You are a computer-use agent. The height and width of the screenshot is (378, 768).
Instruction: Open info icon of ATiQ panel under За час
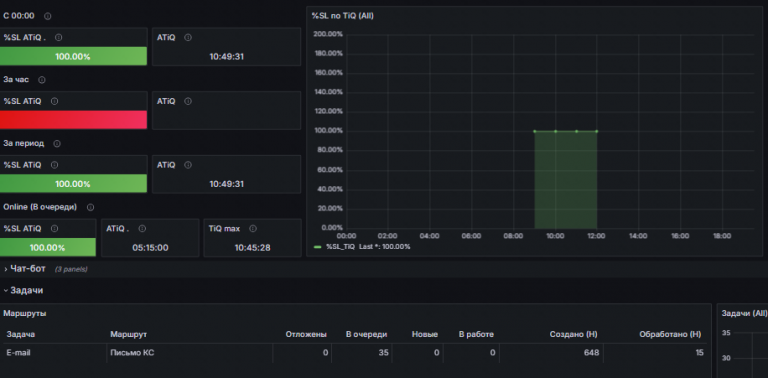[x=188, y=101]
